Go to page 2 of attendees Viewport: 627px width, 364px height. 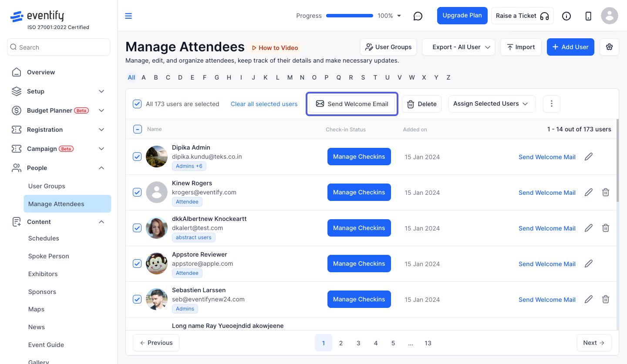[x=341, y=343]
